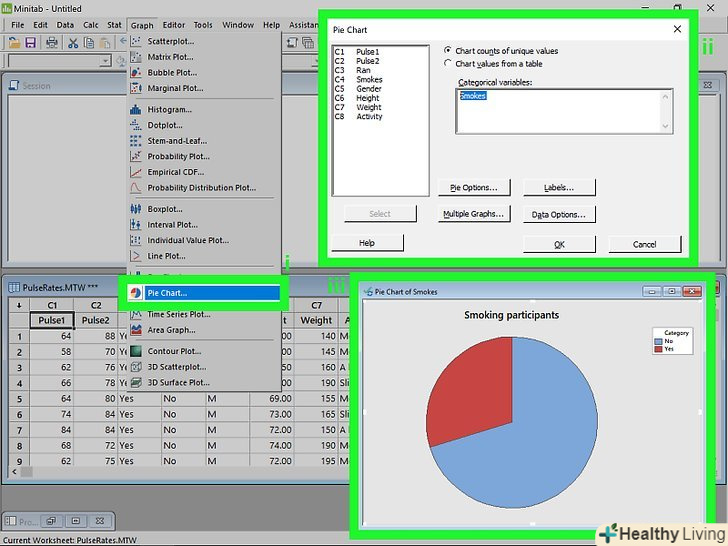728x546 pixels.
Task: Open the toolbar combo box dropdown
Action: click(x=106, y=61)
